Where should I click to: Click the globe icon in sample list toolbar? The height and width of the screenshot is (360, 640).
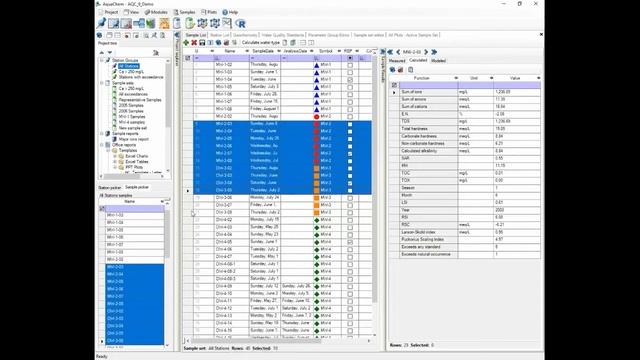click(x=218, y=42)
